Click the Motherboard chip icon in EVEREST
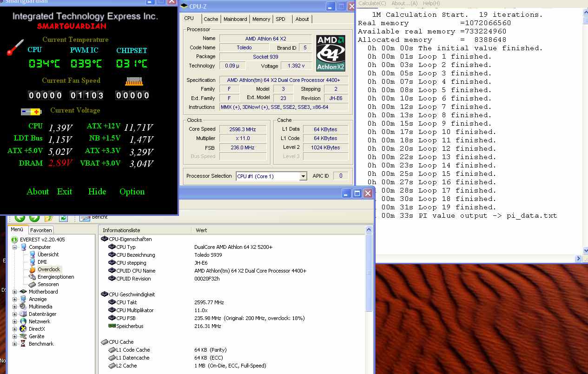Image resolution: width=588 pixels, height=374 pixels. [23, 292]
